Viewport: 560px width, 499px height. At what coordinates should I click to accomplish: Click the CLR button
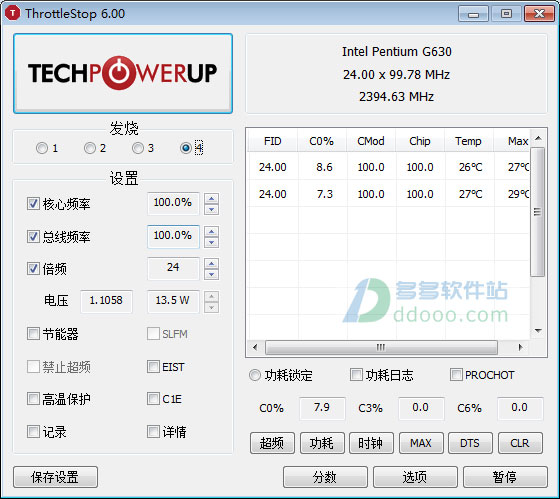pyautogui.click(x=520, y=443)
